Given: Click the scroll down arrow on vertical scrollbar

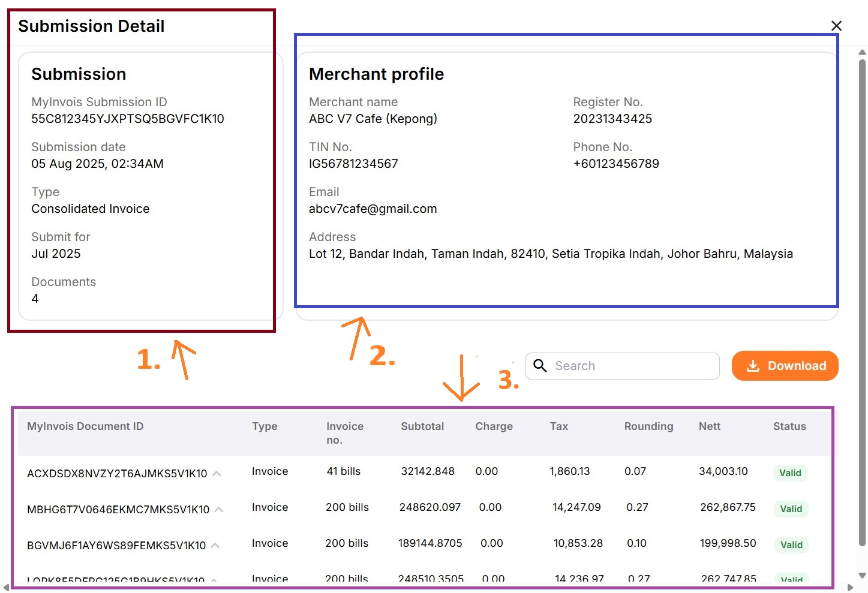Looking at the screenshot, I should (x=862, y=575).
